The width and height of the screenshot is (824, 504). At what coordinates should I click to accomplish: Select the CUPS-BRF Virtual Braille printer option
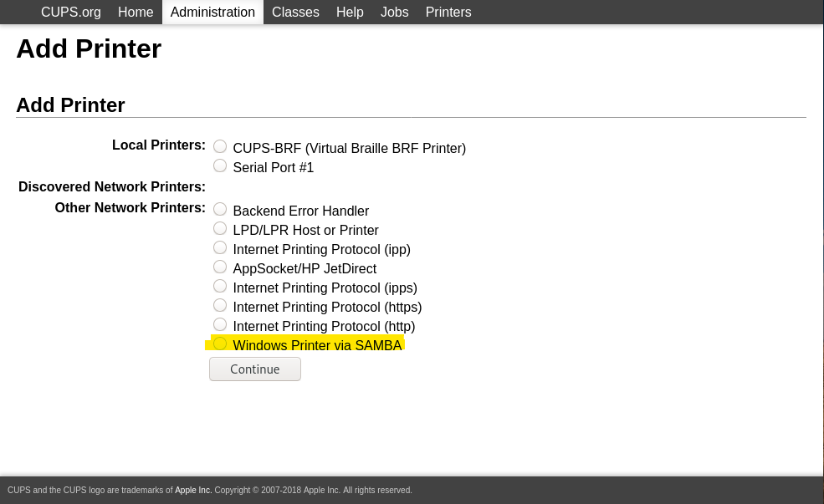[x=220, y=146]
